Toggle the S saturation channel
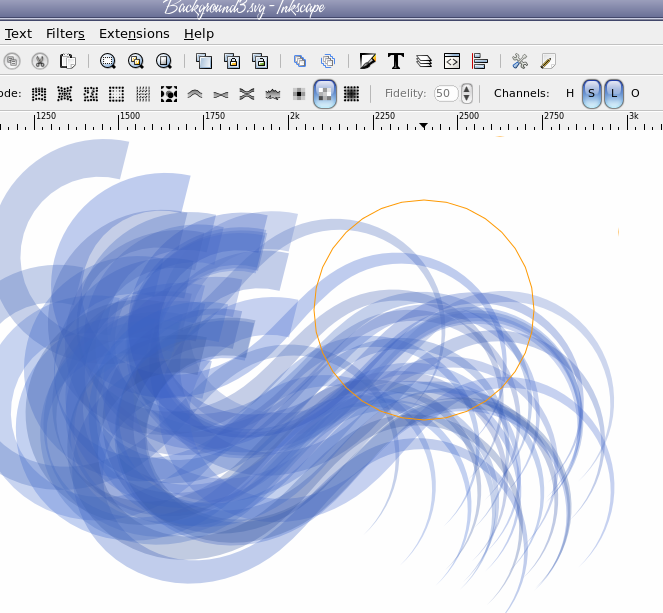Image resolution: width=663 pixels, height=613 pixels. click(592, 93)
